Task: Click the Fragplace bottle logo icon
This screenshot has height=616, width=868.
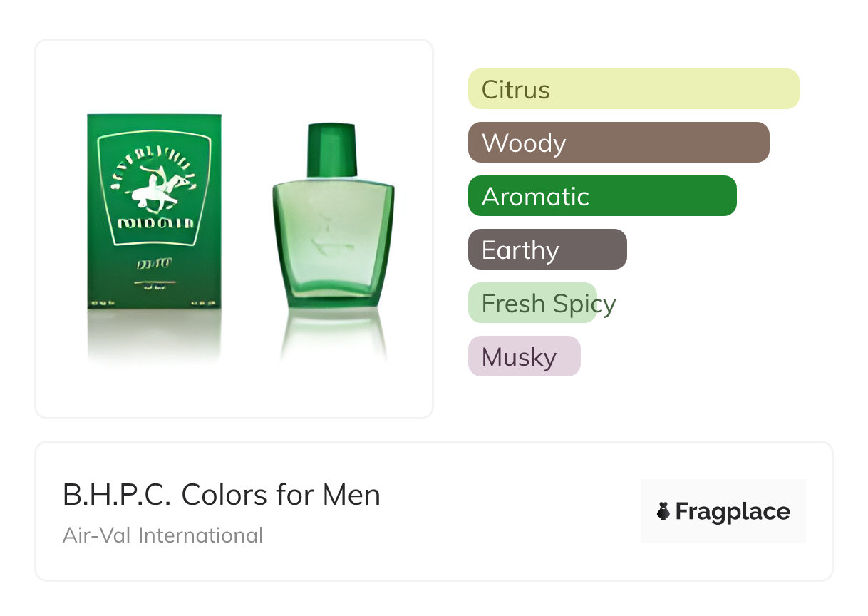Action: click(663, 511)
